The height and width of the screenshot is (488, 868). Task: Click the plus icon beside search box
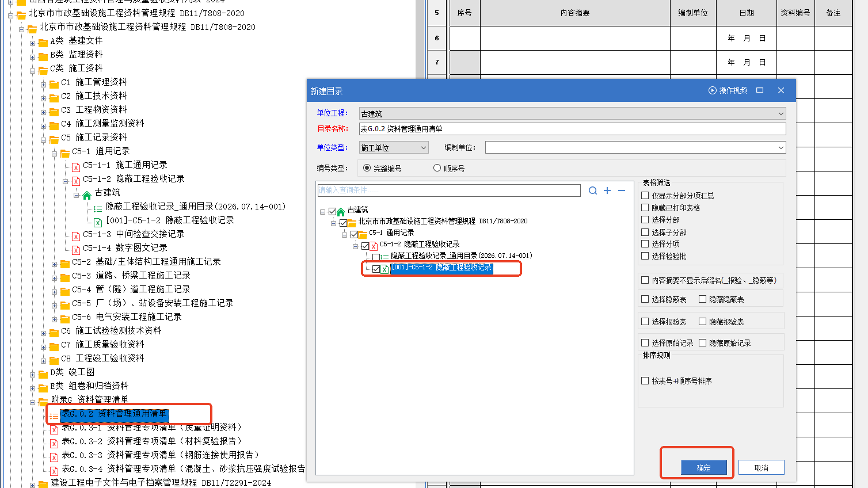tap(607, 190)
